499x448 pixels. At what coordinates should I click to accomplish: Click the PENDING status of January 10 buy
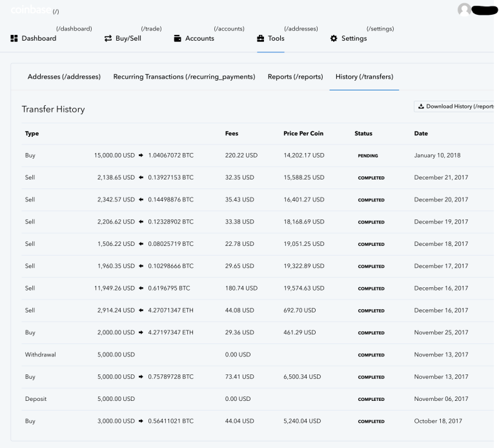368,156
